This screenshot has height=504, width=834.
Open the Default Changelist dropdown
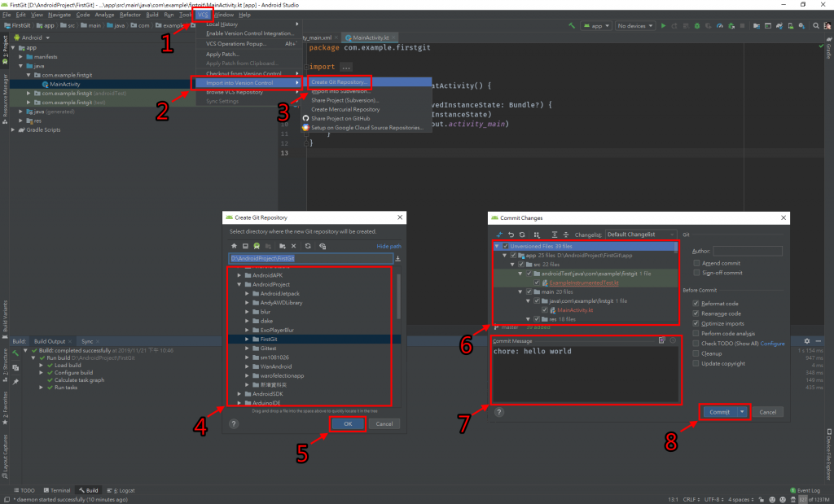pos(640,234)
